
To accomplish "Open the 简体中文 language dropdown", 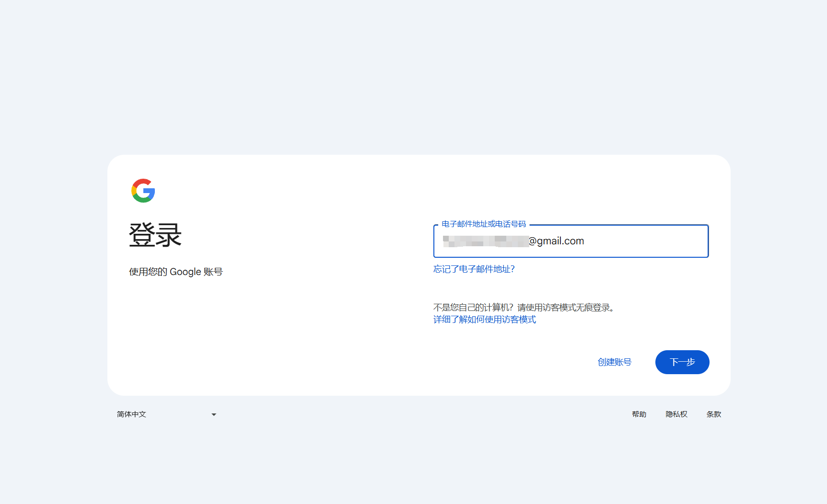I will tap(167, 414).
